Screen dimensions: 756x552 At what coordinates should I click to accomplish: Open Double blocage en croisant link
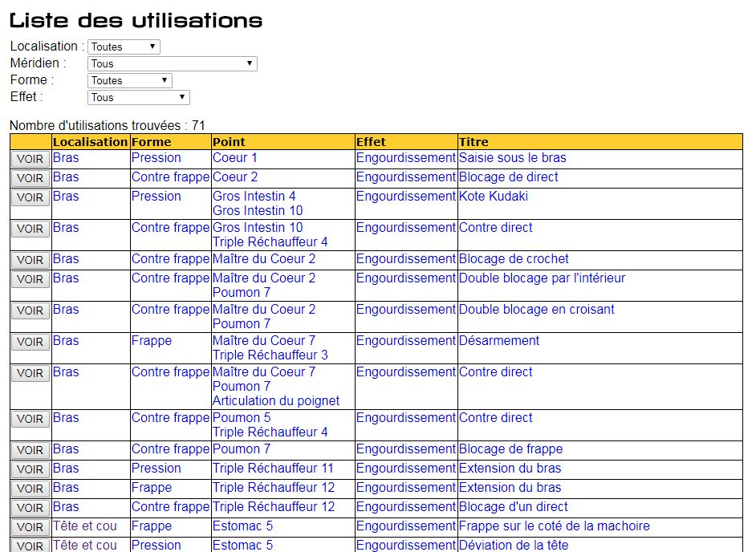coord(536,310)
